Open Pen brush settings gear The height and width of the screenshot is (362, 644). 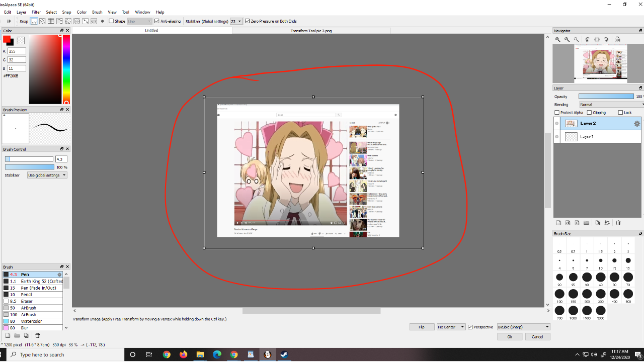pyautogui.click(x=59, y=275)
